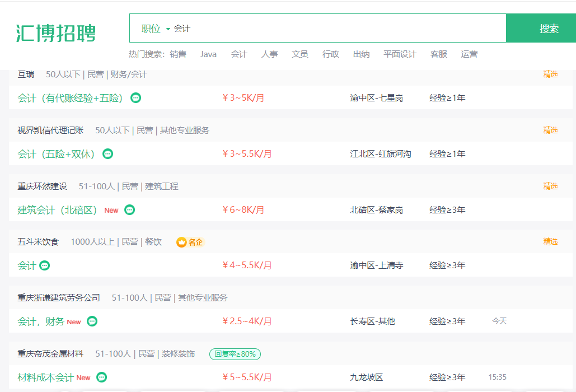
Task: Open company 重庆浙谦建筑劳务公司
Action: coord(59,297)
